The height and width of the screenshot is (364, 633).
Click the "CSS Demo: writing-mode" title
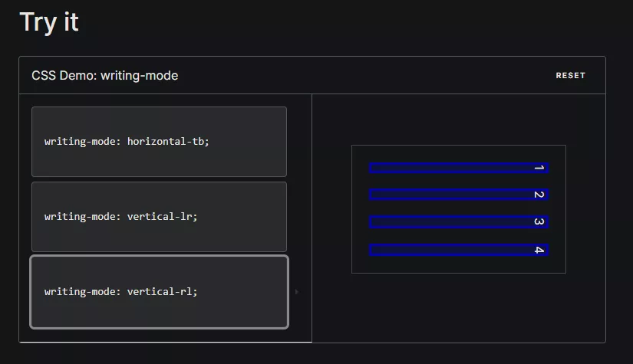pyautogui.click(x=104, y=76)
